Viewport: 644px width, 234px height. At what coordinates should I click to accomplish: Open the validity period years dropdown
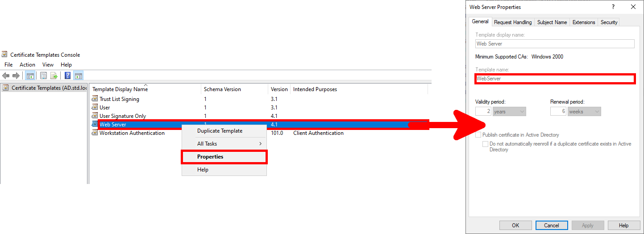point(510,111)
